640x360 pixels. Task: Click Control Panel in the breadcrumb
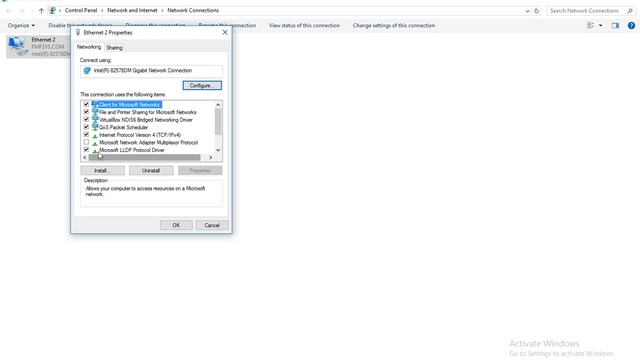(81, 11)
